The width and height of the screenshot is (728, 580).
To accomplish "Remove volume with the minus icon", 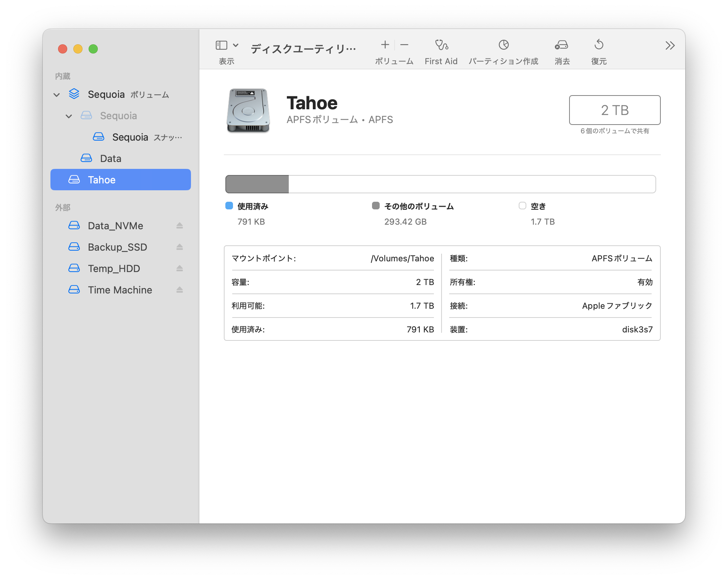I will coord(404,45).
